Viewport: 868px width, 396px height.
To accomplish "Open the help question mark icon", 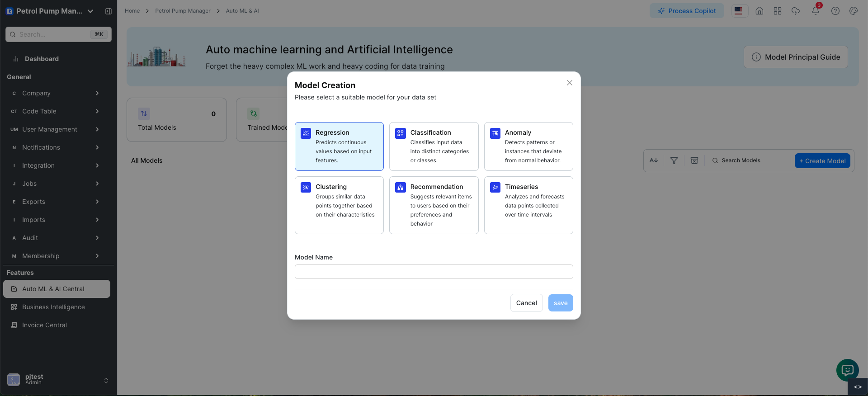I will click(835, 11).
